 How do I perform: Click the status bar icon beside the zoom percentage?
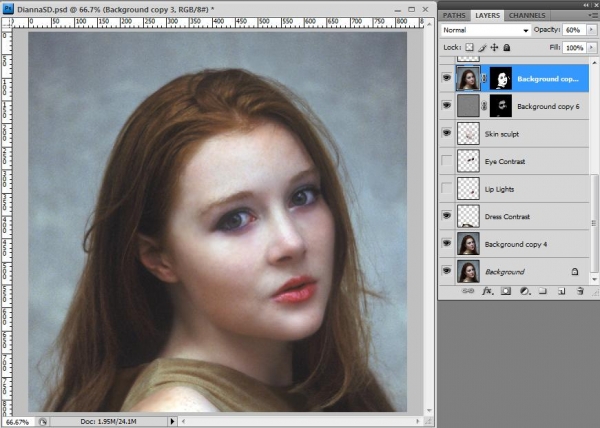(x=43, y=421)
